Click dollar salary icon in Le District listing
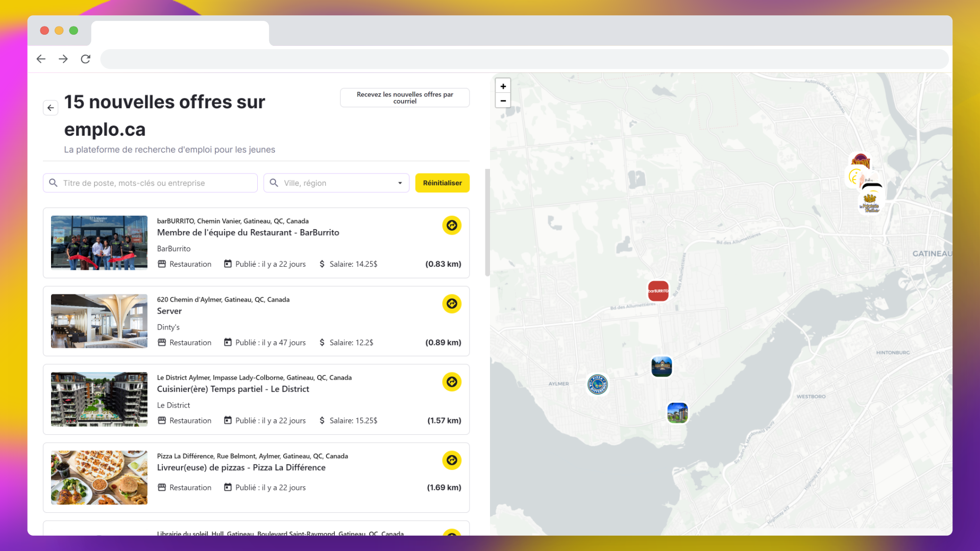980x551 pixels. (x=322, y=420)
